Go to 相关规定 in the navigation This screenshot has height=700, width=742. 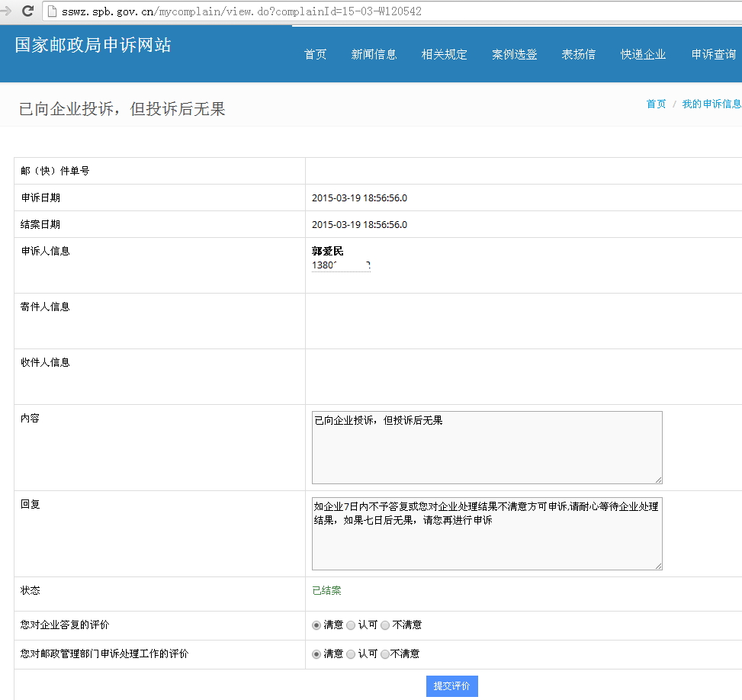tap(444, 54)
